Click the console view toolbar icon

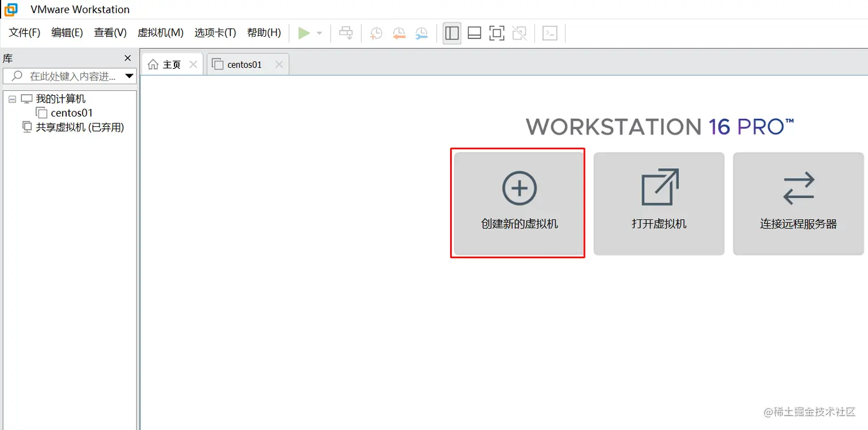[550, 33]
